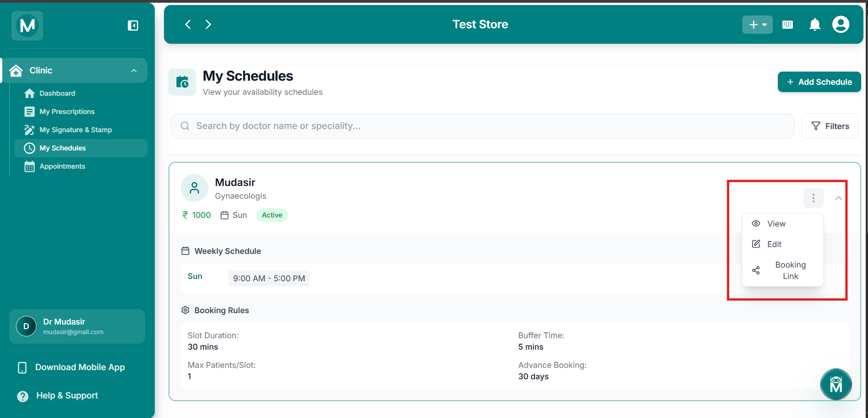Go forward with the right arrow
The image size is (868, 418).
click(x=208, y=25)
